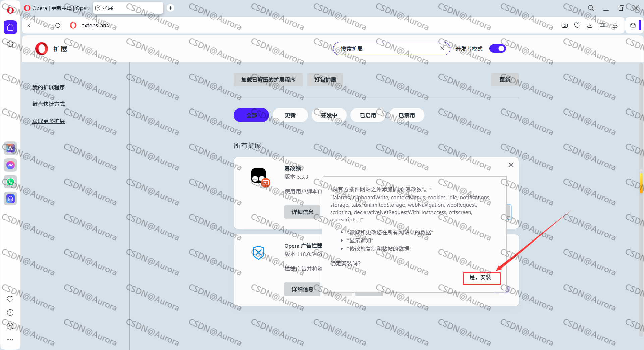Open the Opera main menu logo
Image resolution: width=644 pixels, height=350 pixels.
pyautogui.click(x=10, y=10)
